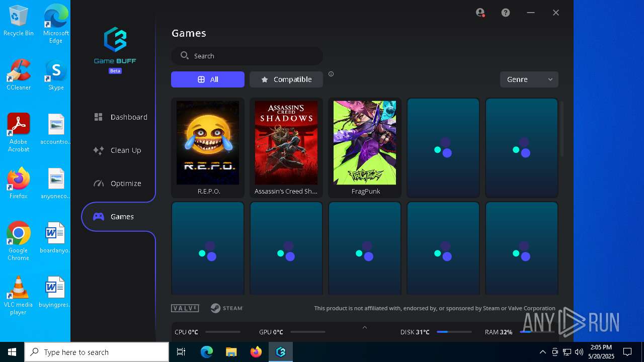Expand the bottom stats panel chevron
Image resolution: width=644 pixels, height=362 pixels.
tap(365, 327)
